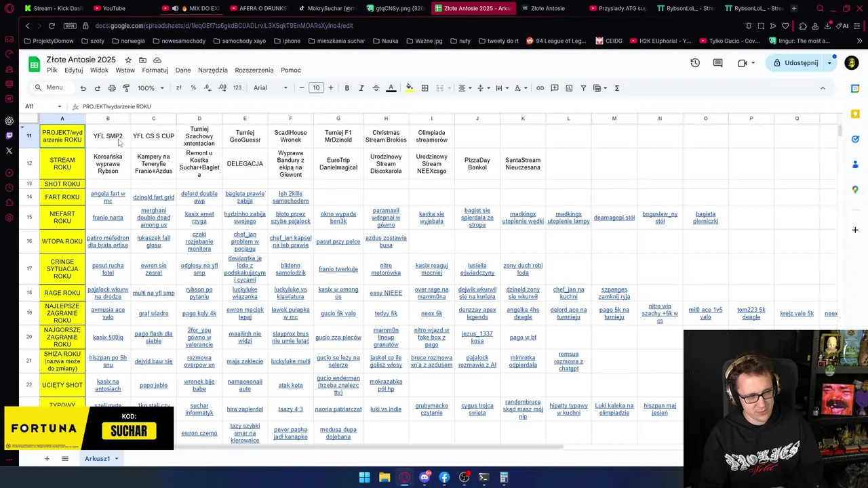This screenshot has height=488, width=868.
Task: Increase decimal places
Action: [222, 88]
